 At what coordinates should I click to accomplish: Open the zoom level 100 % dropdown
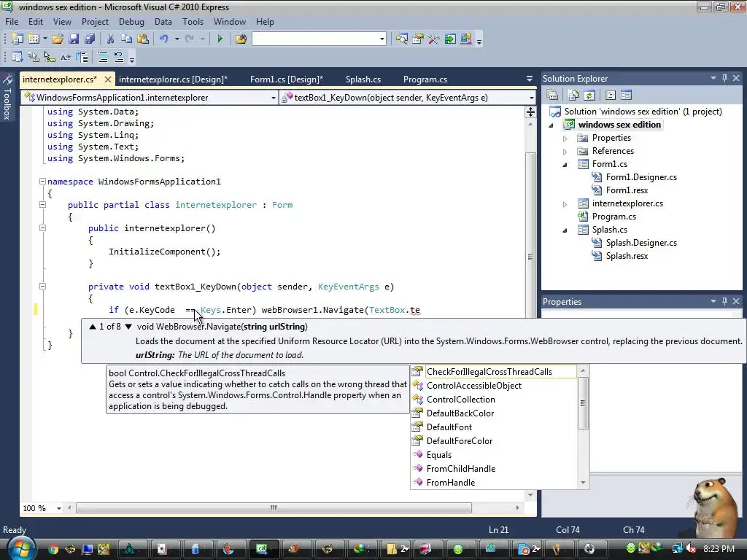pos(58,508)
